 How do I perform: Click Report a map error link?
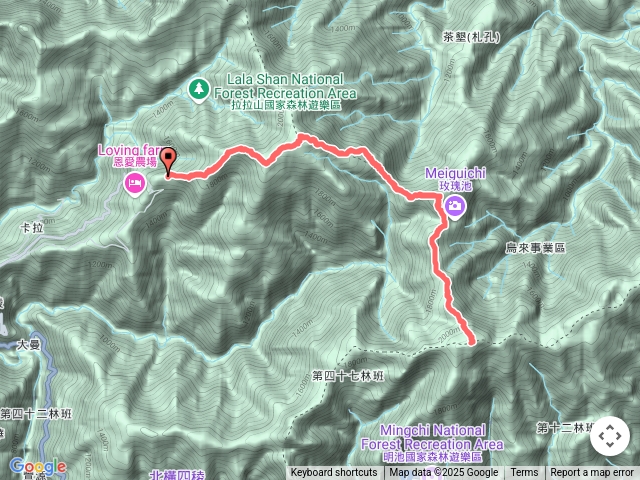[591, 473]
